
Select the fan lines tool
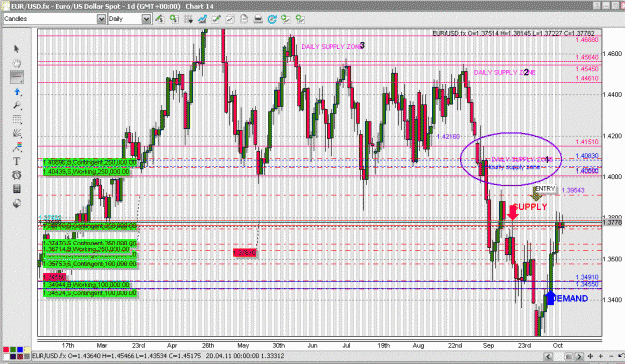tap(17, 133)
